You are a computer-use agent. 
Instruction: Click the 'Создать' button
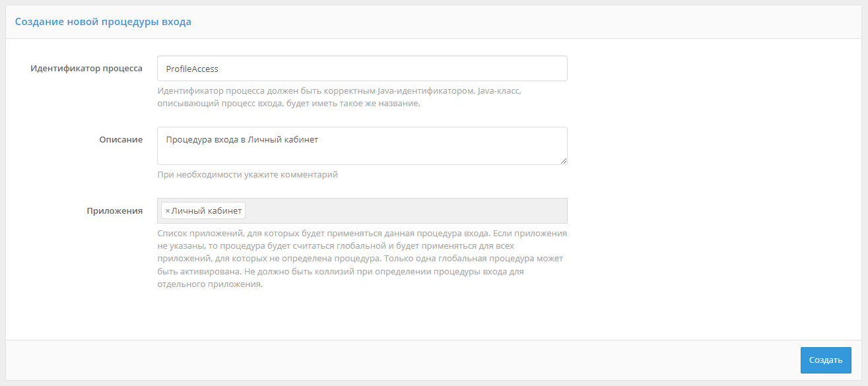825,360
